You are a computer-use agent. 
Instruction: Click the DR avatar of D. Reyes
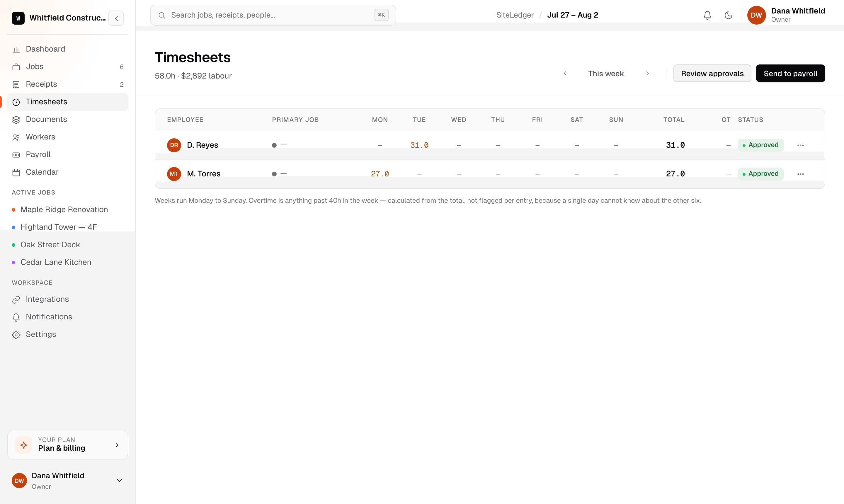[x=174, y=145]
